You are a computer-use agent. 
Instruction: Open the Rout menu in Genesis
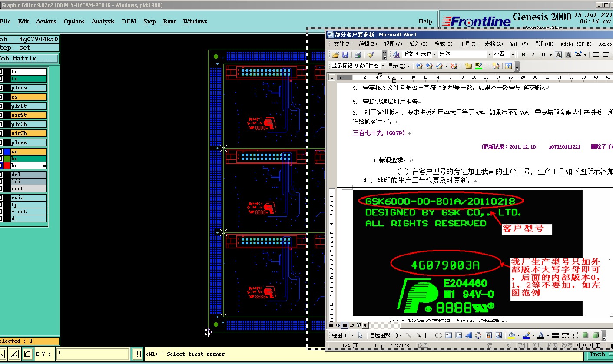pyautogui.click(x=169, y=21)
